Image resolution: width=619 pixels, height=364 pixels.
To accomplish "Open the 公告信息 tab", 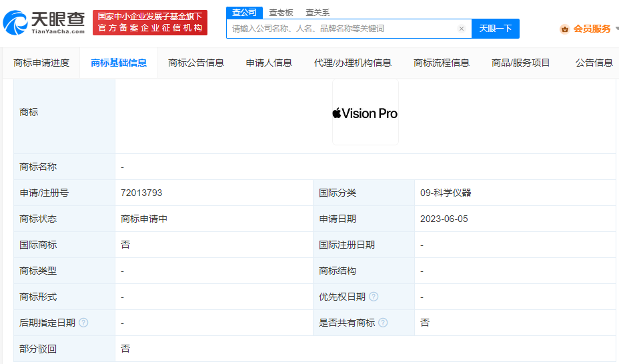I will coord(594,63).
